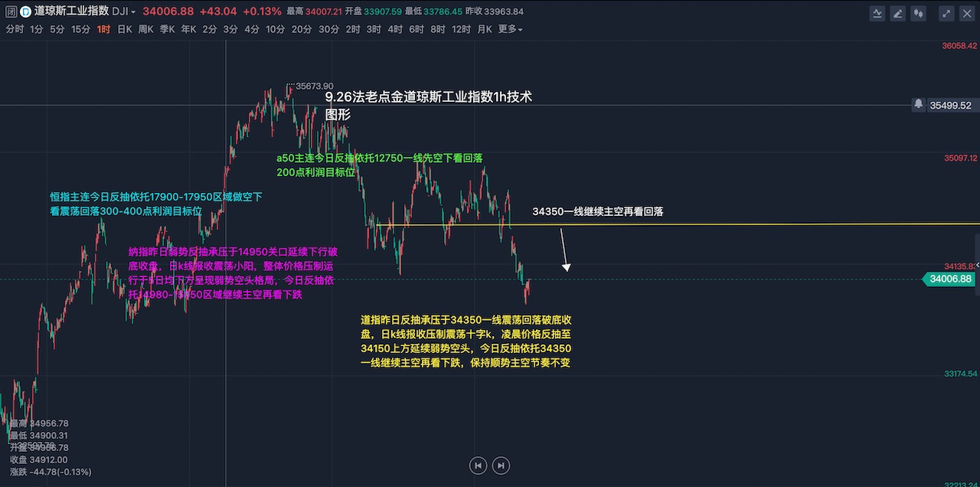Select the 12时 timeframe tab
Image resolution: width=980 pixels, height=487 pixels.
(x=462, y=29)
